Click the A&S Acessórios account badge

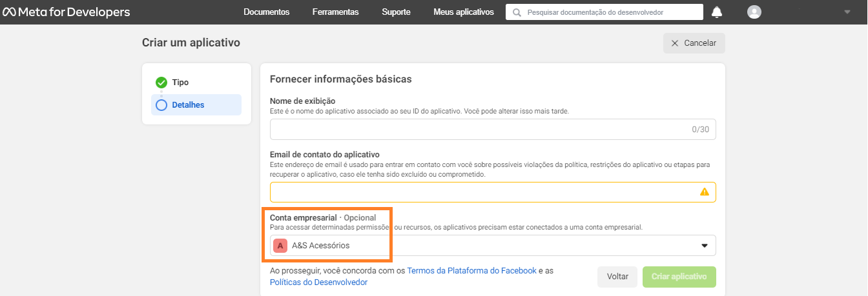coord(280,246)
